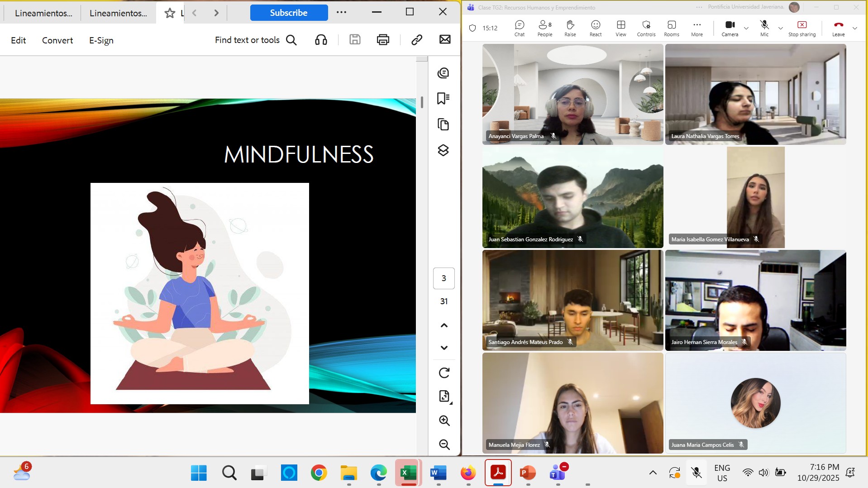The image size is (868, 488).
Task: Open Rooms in Teams toolbar
Action: click(x=671, y=28)
